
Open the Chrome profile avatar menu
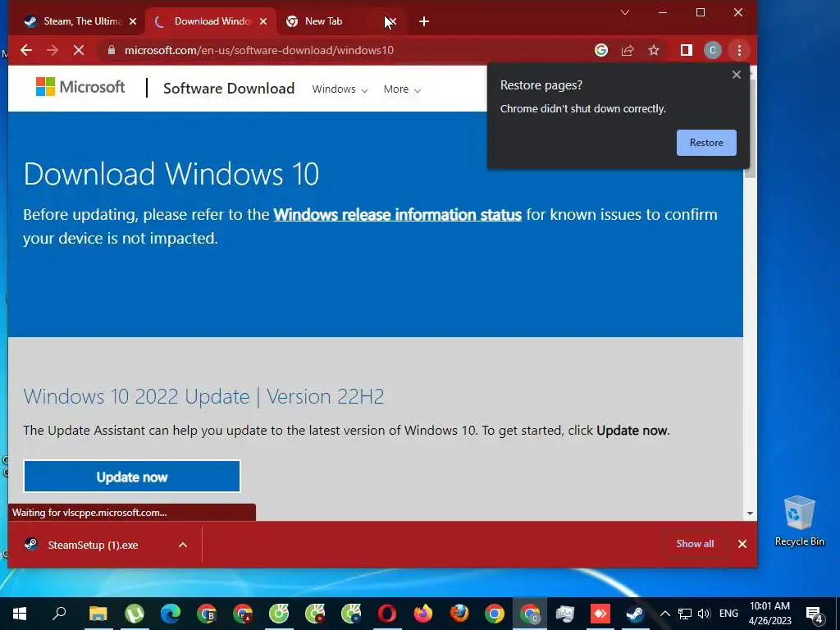click(x=713, y=50)
